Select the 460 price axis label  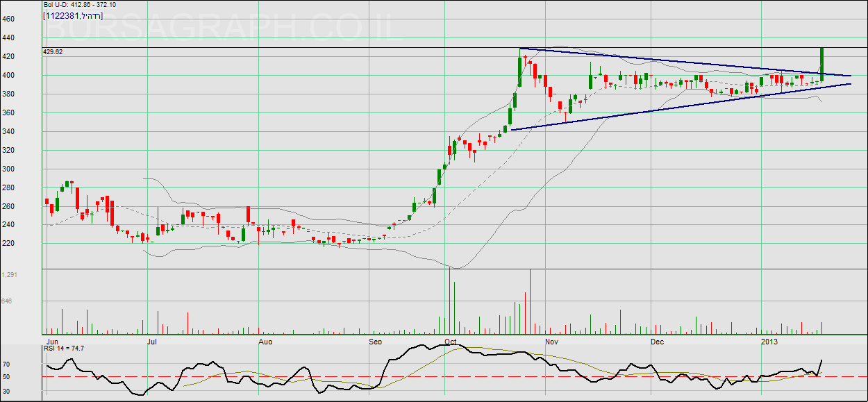point(8,19)
